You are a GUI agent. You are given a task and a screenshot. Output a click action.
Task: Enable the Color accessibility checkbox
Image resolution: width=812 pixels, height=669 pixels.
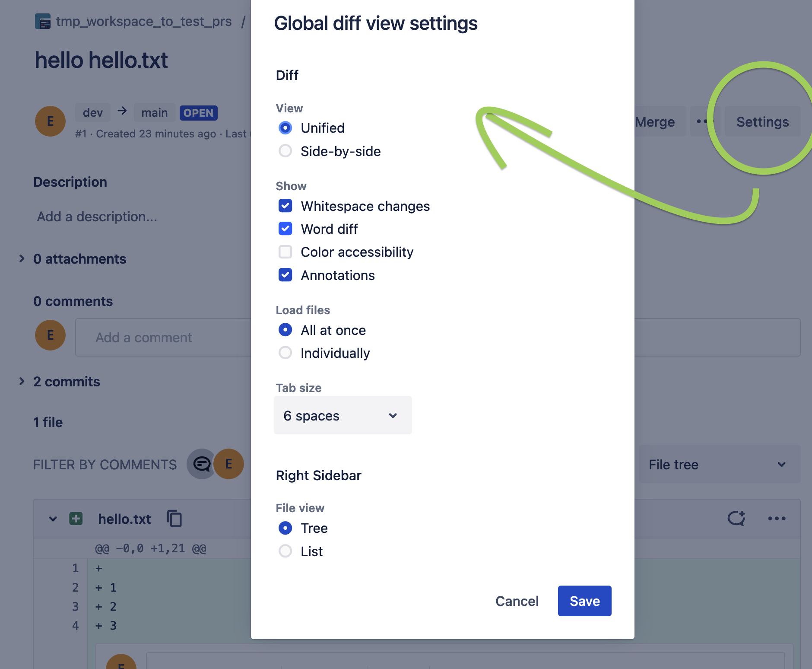coord(285,252)
